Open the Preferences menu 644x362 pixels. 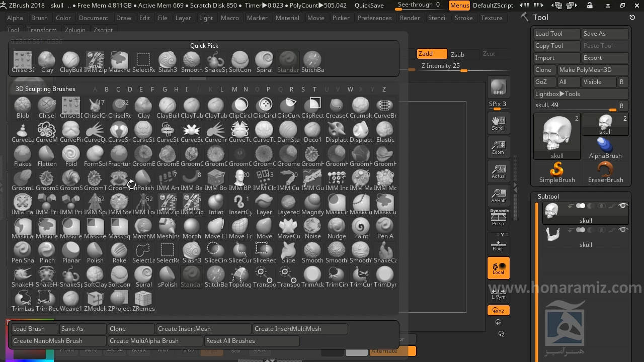pyautogui.click(x=374, y=18)
